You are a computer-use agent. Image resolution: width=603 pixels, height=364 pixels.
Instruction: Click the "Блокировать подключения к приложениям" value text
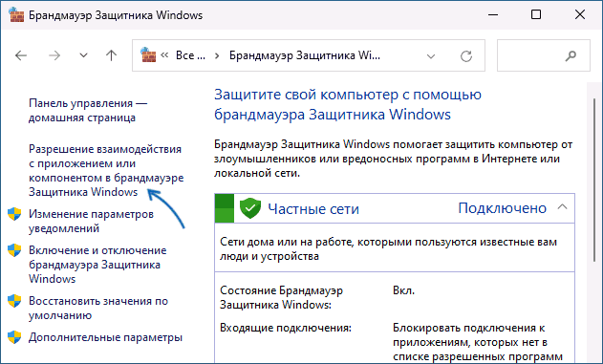click(478, 342)
